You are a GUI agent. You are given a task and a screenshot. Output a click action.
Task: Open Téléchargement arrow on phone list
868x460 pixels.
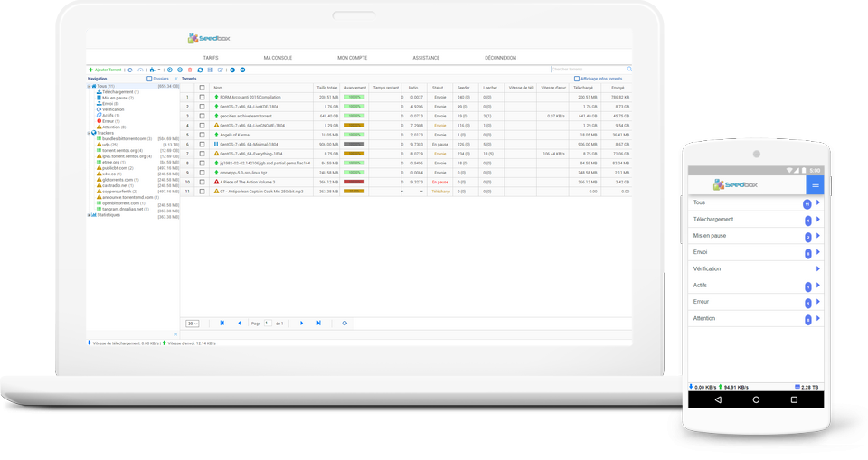coord(818,220)
